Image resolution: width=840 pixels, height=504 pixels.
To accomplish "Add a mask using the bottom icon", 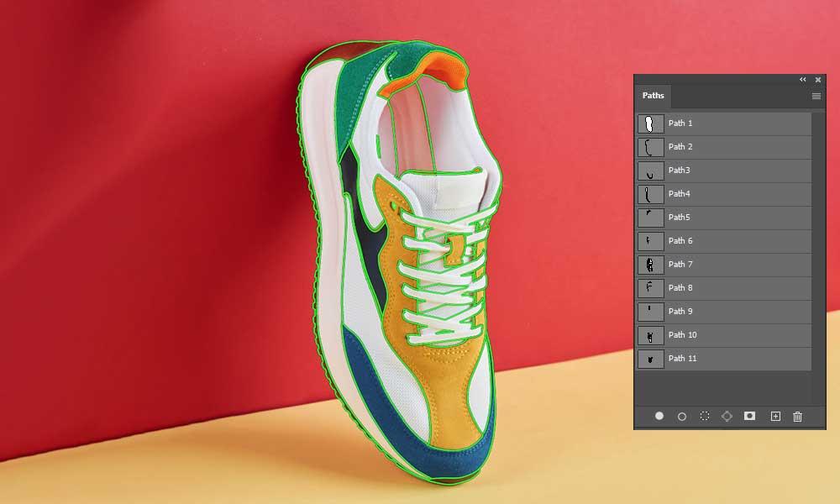I will pos(750,416).
